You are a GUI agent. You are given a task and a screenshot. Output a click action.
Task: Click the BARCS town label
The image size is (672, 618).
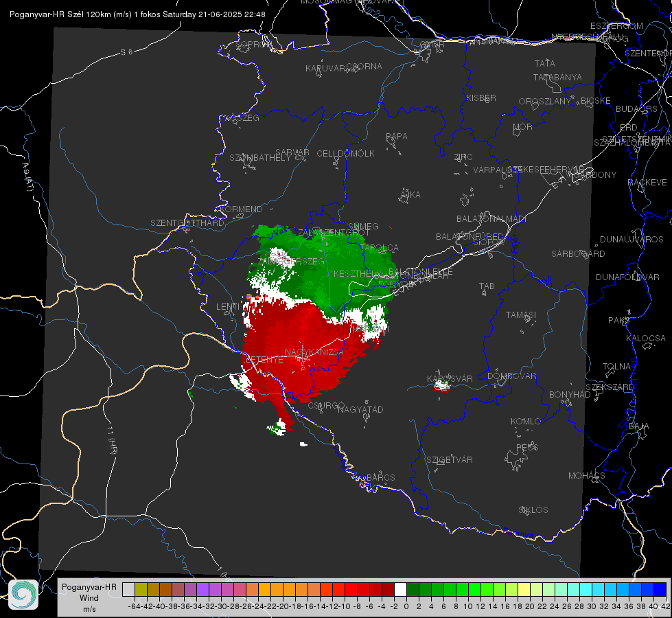coord(380,477)
